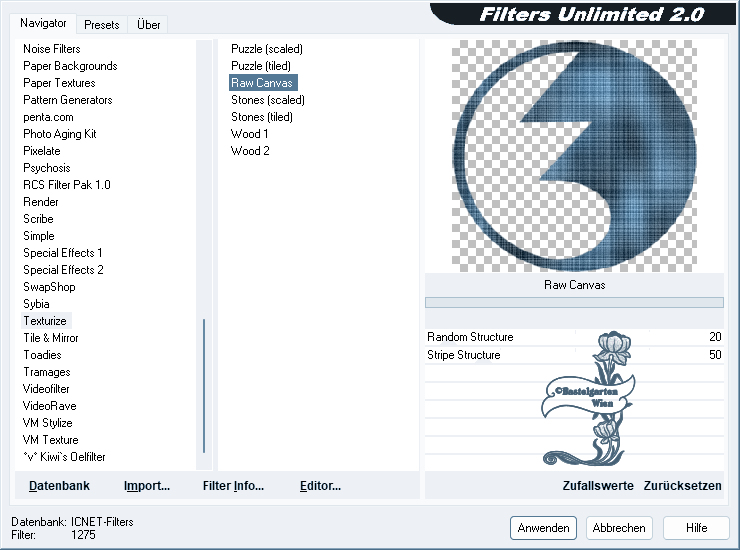Open Filter Info...
Screen dimensions: 740x550
pos(233,485)
